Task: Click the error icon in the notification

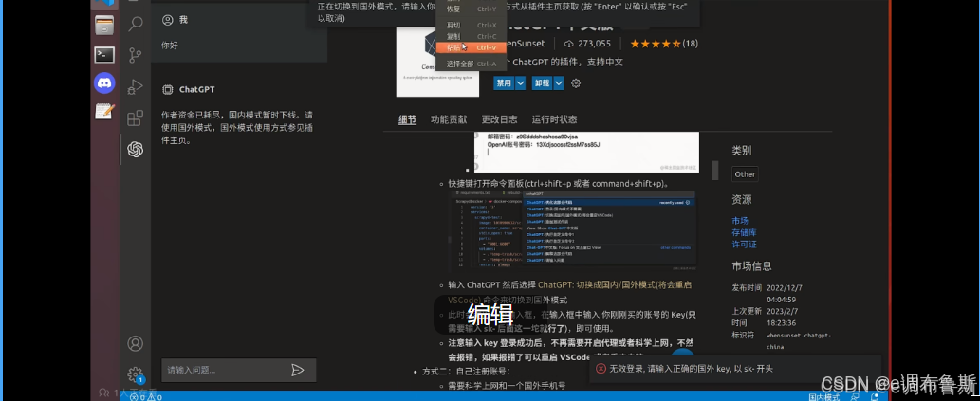Action: pos(601,369)
